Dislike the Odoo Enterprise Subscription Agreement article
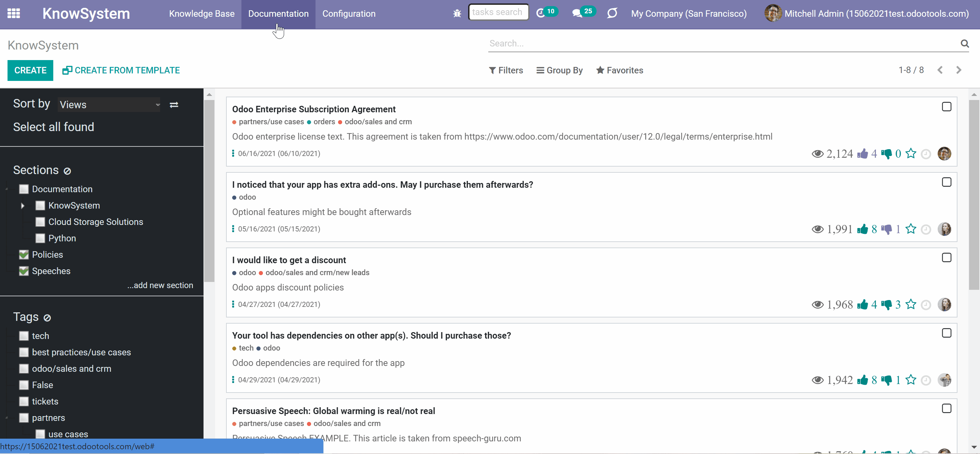The height and width of the screenshot is (454, 980). [886, 154]
